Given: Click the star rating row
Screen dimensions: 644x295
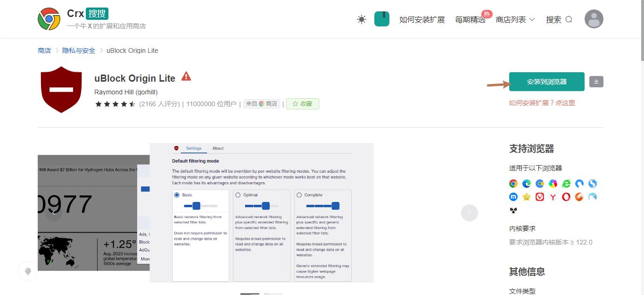Looking at the screenshot, I should 116,104.
